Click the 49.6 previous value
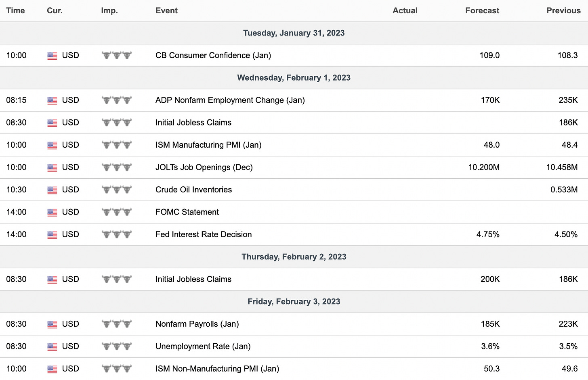 coord(569,369)
